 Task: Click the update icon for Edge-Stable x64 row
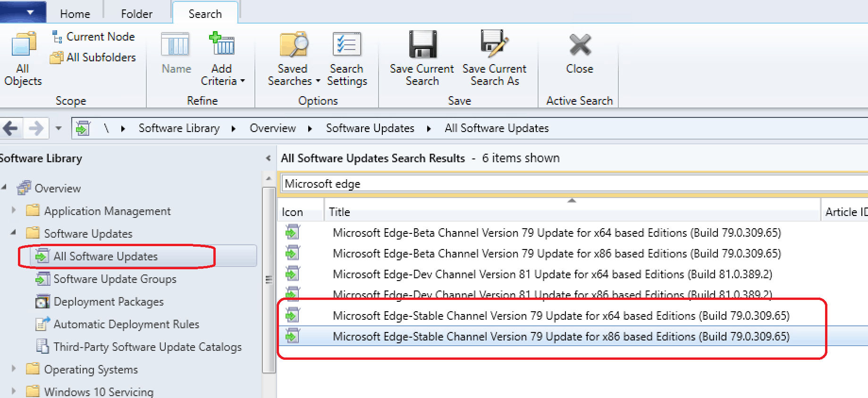[293, 315]
